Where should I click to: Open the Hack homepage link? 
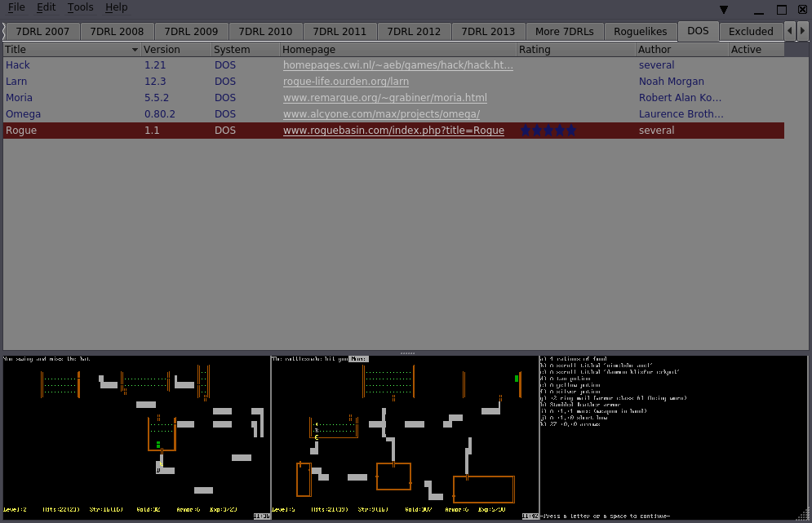[x=397, y=65]
